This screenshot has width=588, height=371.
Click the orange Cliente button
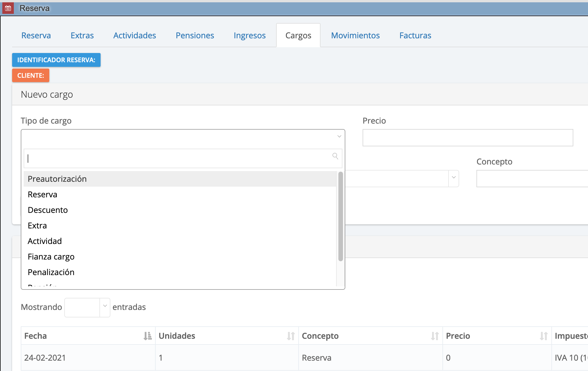coord(31,75)
